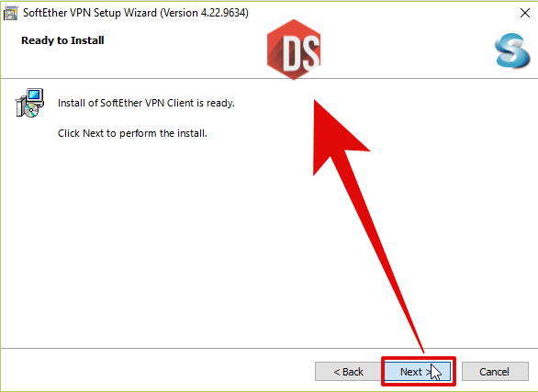
Task: Click the setup wizard icon in title bar
Action: point(10,13)
